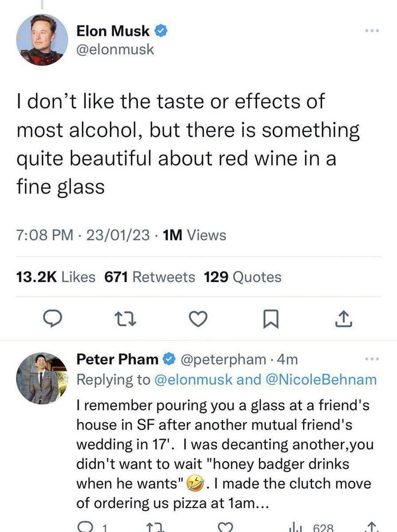Screen dimensions: 397x532
Task: Like Elon Musk's main tweet
Action: click(198, 319)
